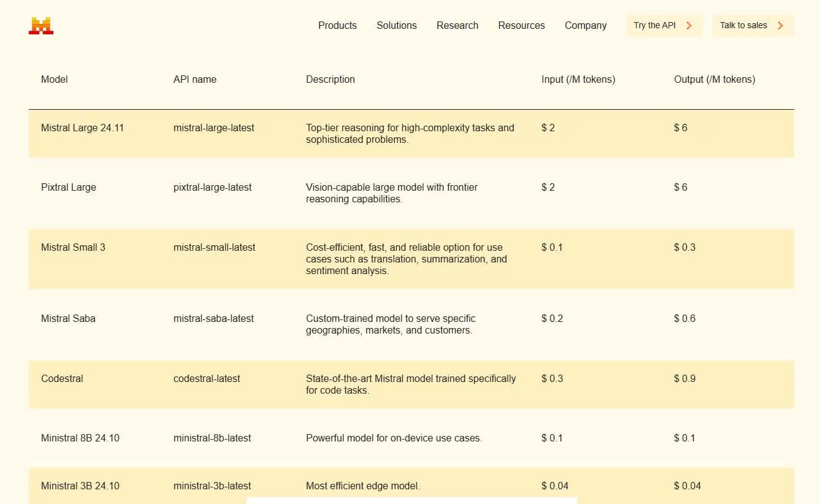Click the orange arrow icon on Talk to sales

780,25
